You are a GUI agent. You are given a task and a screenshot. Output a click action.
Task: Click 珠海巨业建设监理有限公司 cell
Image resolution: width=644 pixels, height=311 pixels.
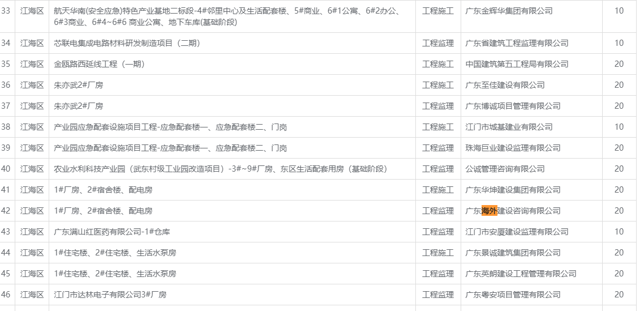(512, 148)
